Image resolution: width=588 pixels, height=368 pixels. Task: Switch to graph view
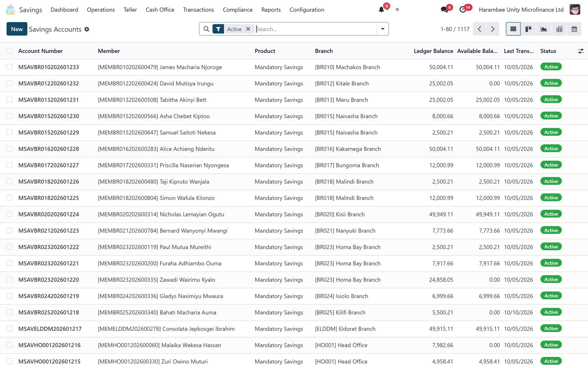544,29
